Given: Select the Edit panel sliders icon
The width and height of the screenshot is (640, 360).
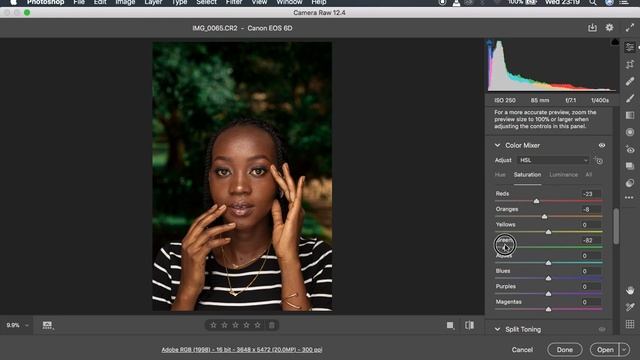Looking at the screenshot, I should (630, 47).
